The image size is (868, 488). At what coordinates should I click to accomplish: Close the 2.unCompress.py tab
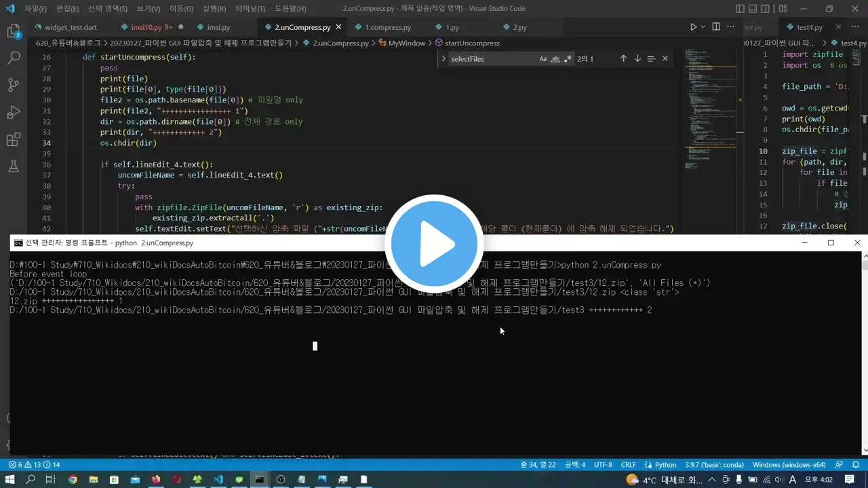point(339,27)
